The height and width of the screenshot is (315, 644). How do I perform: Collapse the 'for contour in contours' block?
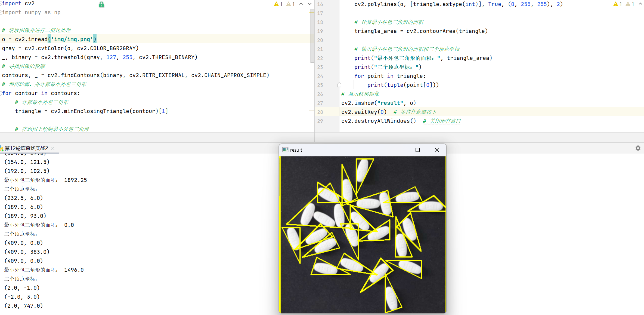(1, 93)
